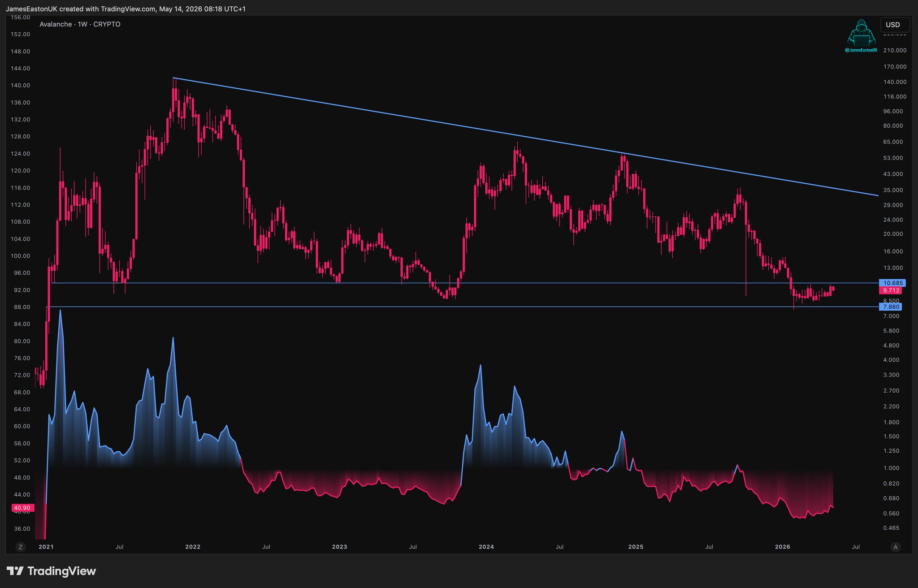918x588 pixels.
Task: Click the 40.90 indicator value label
Action: pos(22,508)
